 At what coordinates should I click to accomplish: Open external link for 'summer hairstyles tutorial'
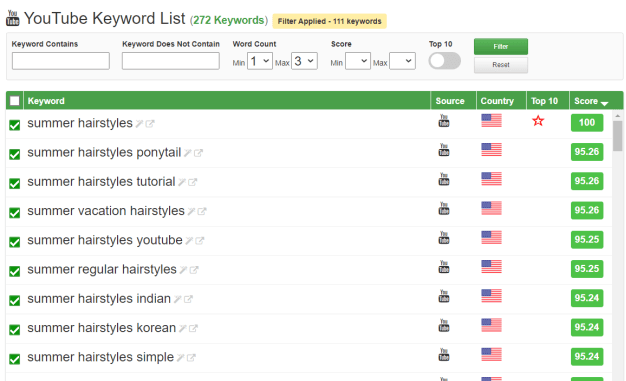[192, 182]
